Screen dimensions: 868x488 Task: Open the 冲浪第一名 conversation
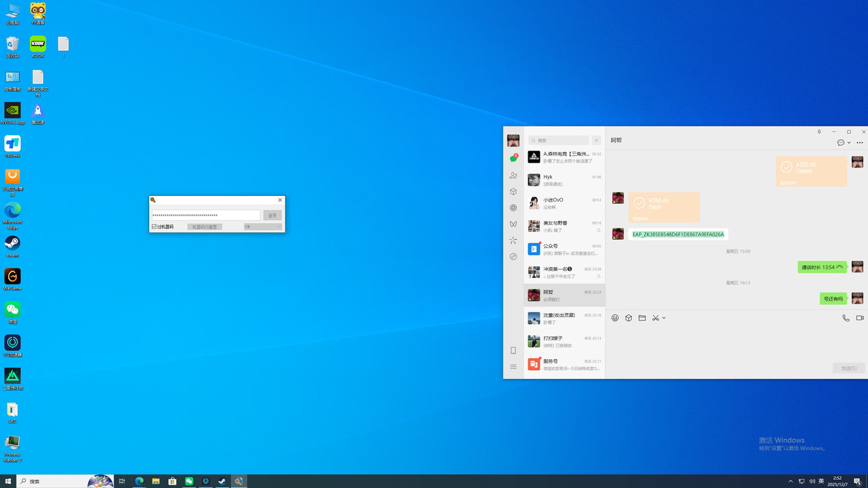pos(564,272)
